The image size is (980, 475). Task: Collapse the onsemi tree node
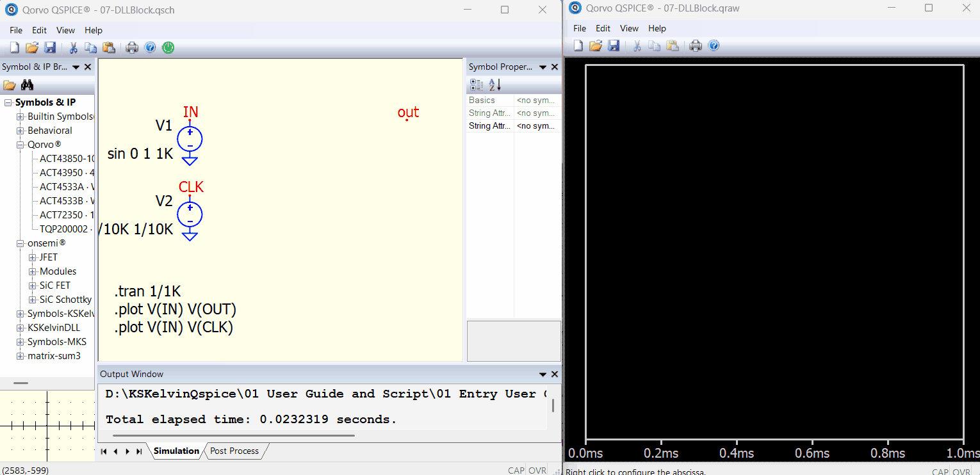coord(20,243)
